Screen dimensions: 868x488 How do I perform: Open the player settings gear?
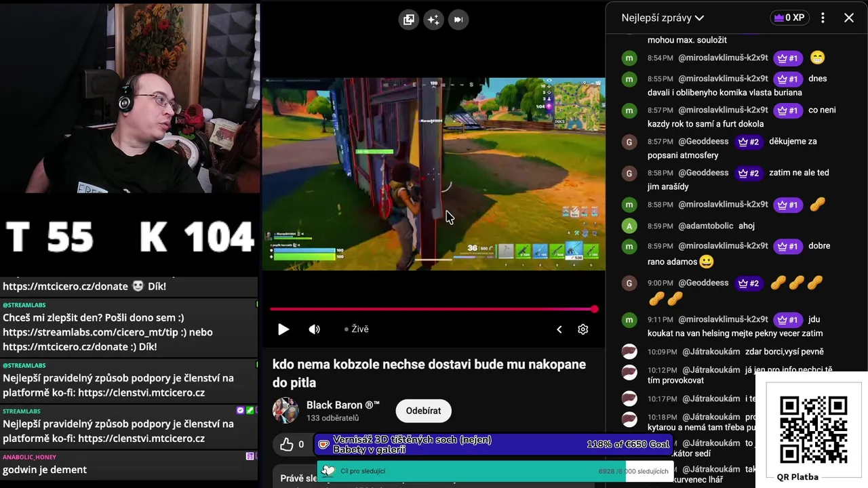pyautogui.click(x=583, y=329)
